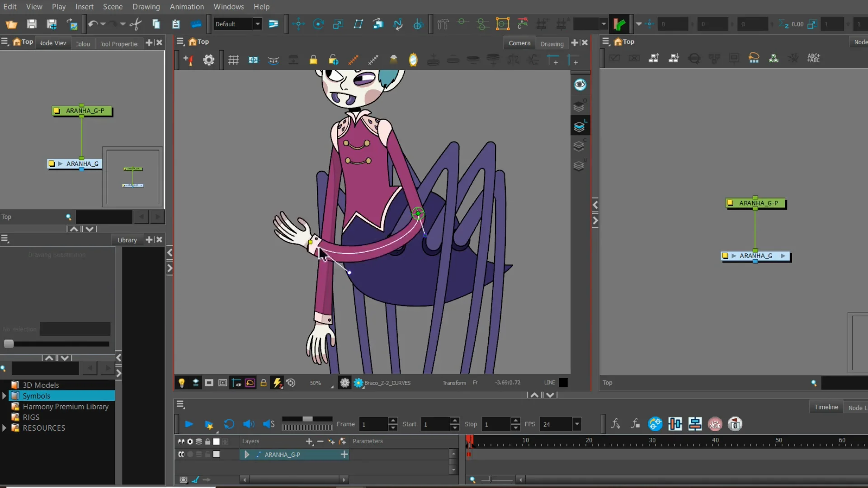Select the Library tab

[127, 240]
